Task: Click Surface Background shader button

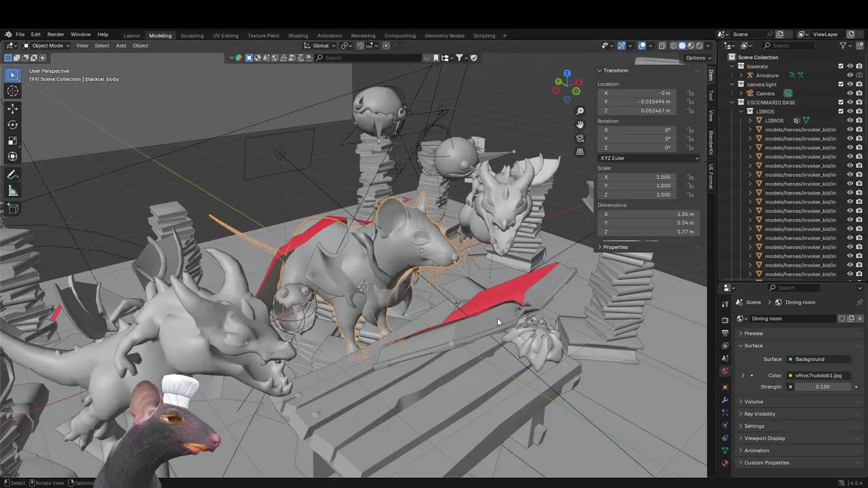Action: click(818, 359)
